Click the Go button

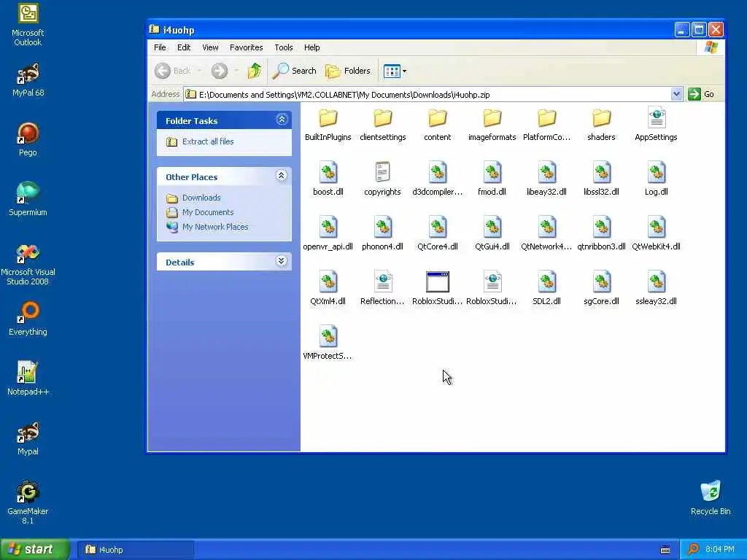702,94
